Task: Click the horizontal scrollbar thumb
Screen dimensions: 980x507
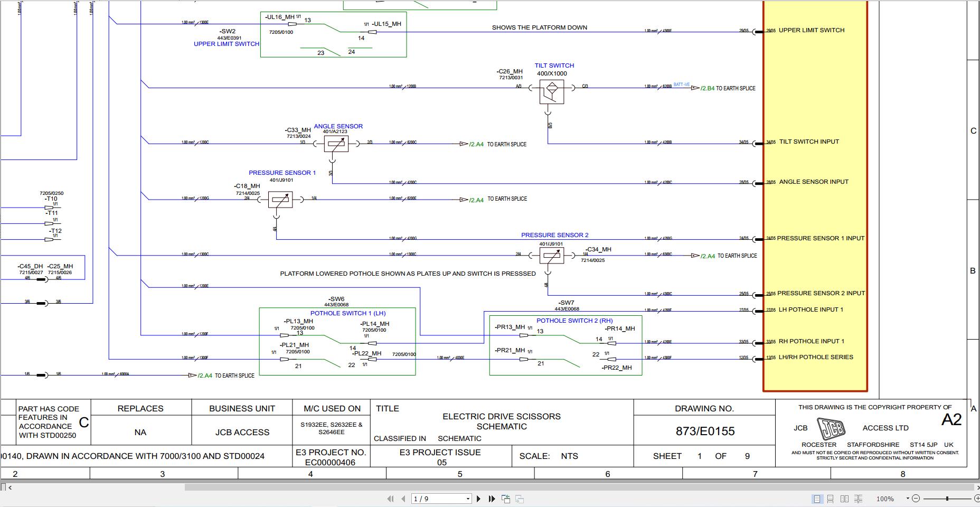Action: pos(578,487)
